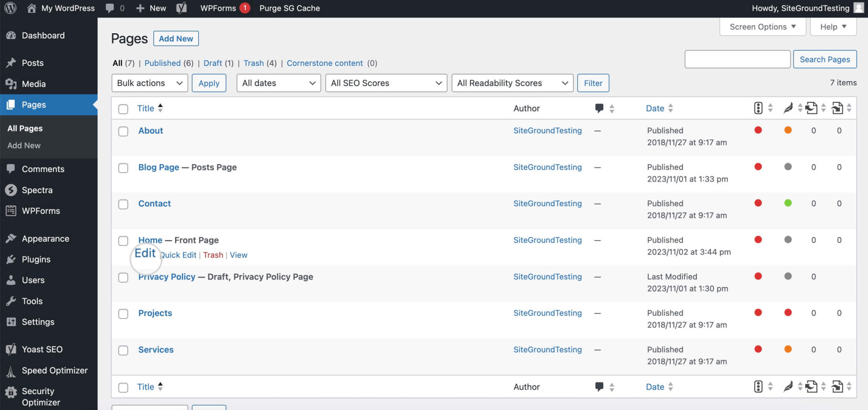Image resolution: width=868 pixels, height=410 pixels.
Task: Filter by Draft pages
Action: click(213, 63)
